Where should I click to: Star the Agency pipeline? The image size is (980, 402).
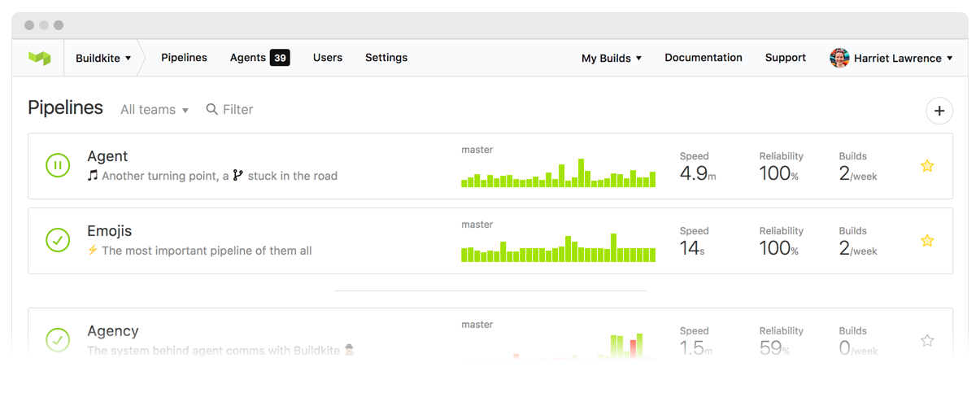[927, 341]
